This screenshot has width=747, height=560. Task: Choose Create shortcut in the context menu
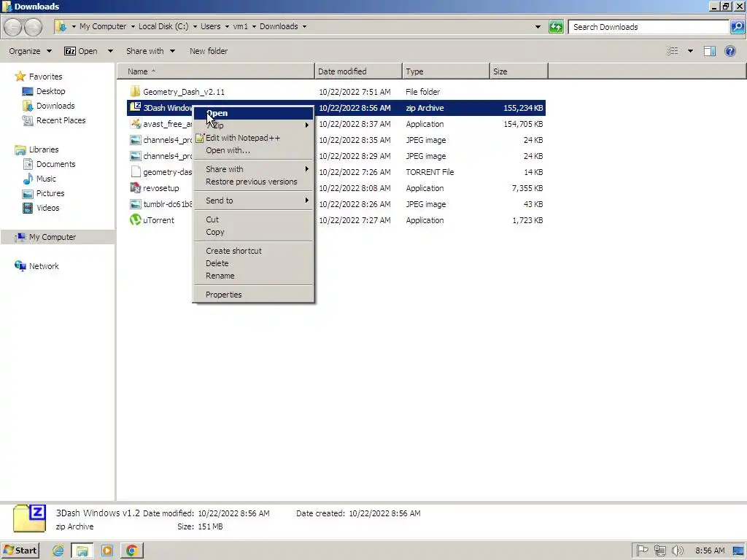(253, 251)
